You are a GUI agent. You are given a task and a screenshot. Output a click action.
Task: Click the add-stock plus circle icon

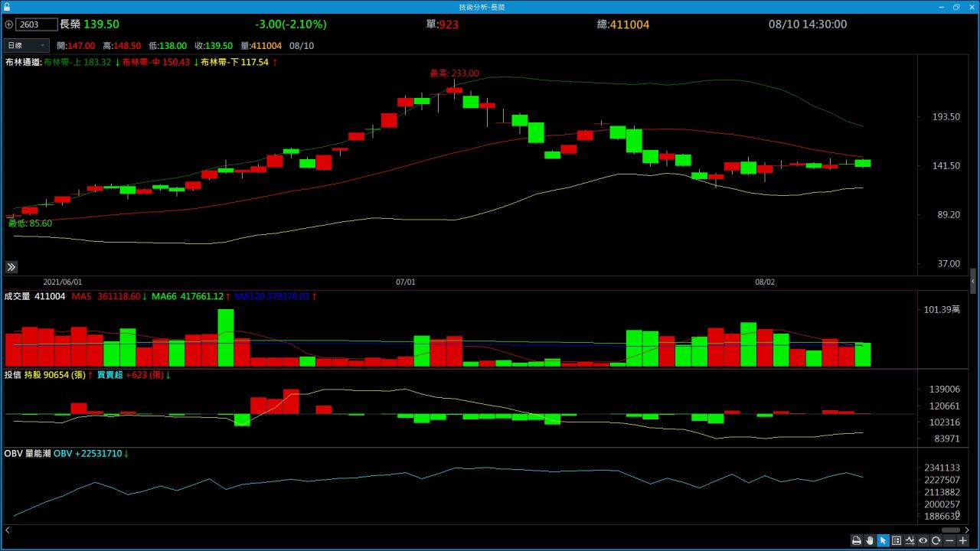pyautogui.click(x=8, y=24)
